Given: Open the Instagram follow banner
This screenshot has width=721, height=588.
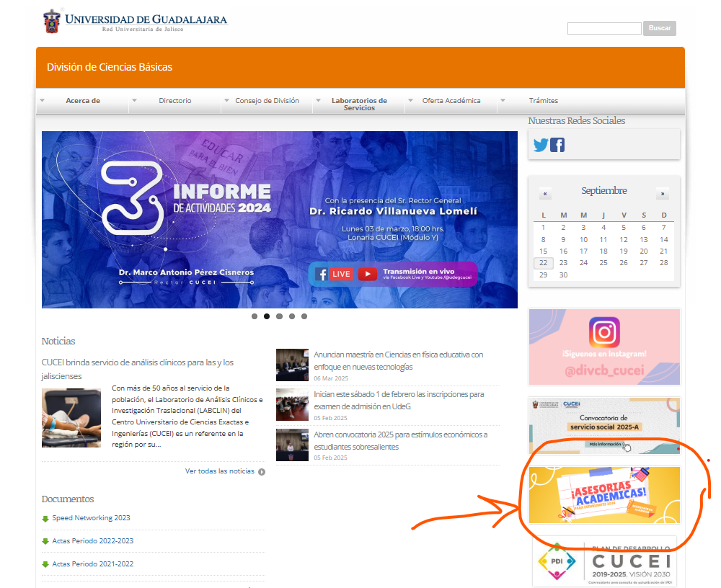Looking at the screenshot, I should pyautogui.click(x=604, y=347).
